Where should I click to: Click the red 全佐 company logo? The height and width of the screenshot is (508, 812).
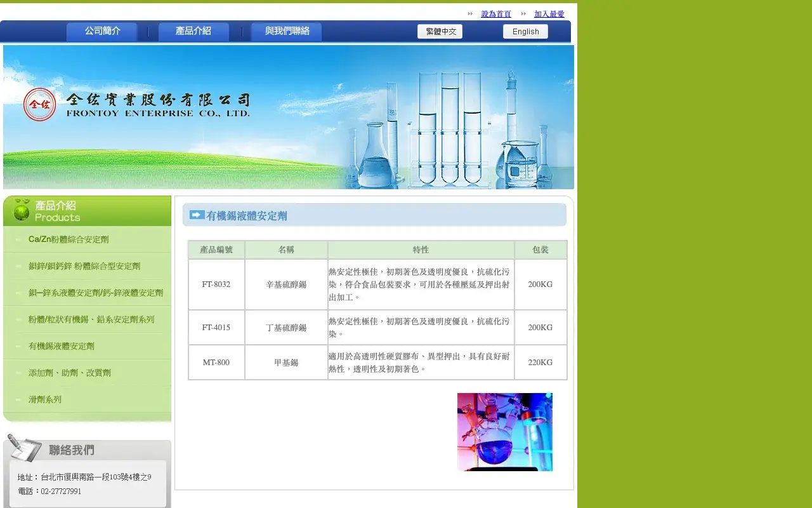pyautogui.click(x=40, y=104)
